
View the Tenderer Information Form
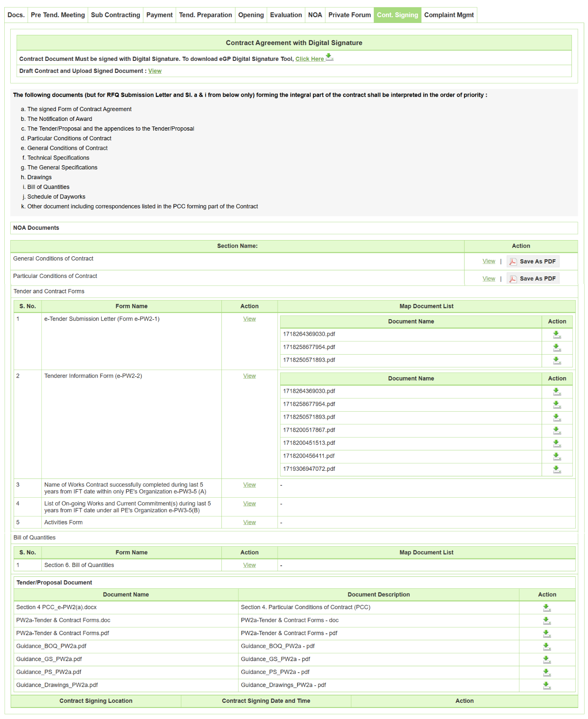pos(250,376)
